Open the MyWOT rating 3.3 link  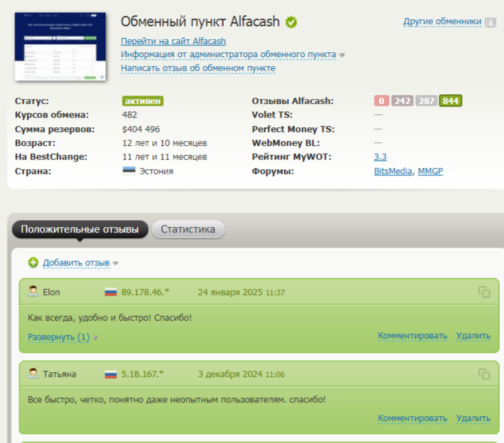pos(380,157)
